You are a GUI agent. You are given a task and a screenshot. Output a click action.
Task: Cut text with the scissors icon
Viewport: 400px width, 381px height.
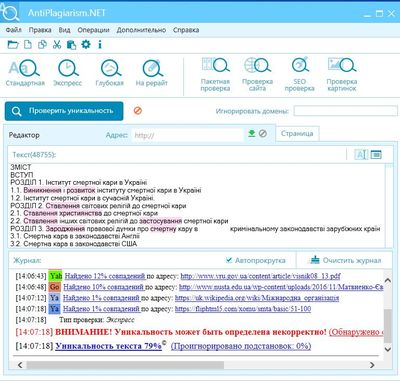pos(57,44)
